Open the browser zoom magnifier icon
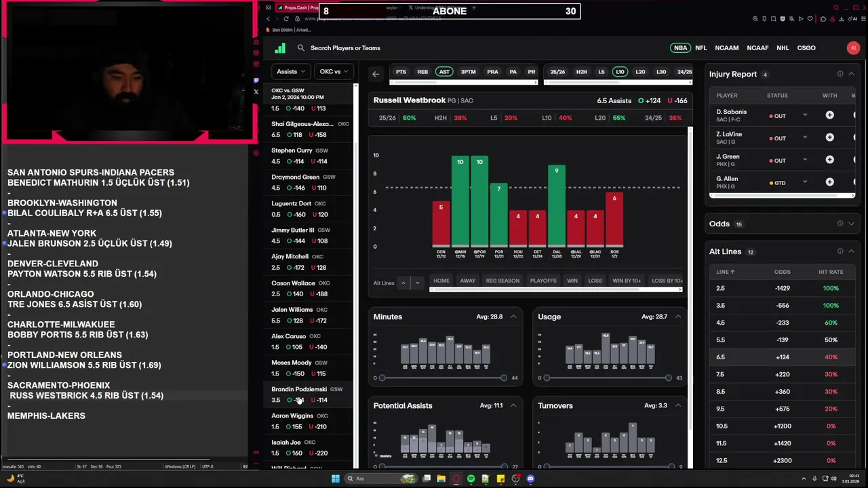868x488 pixels. click(755, 19)
